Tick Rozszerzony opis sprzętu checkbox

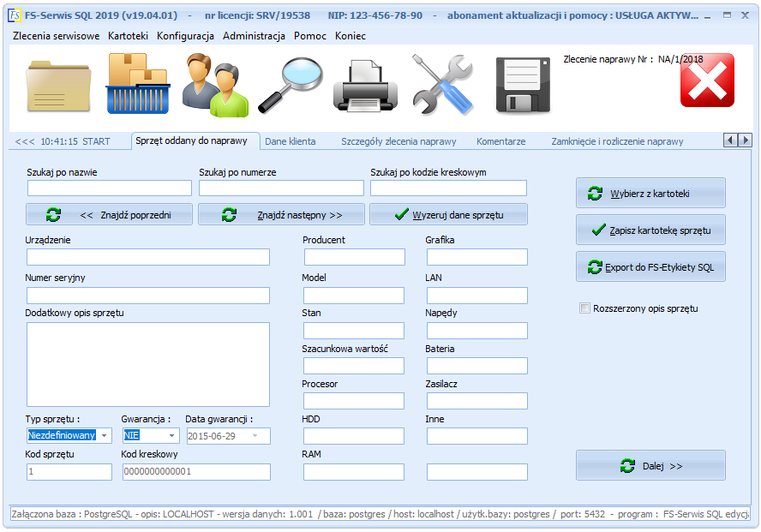pyautogui.click(x=584, y=308)
